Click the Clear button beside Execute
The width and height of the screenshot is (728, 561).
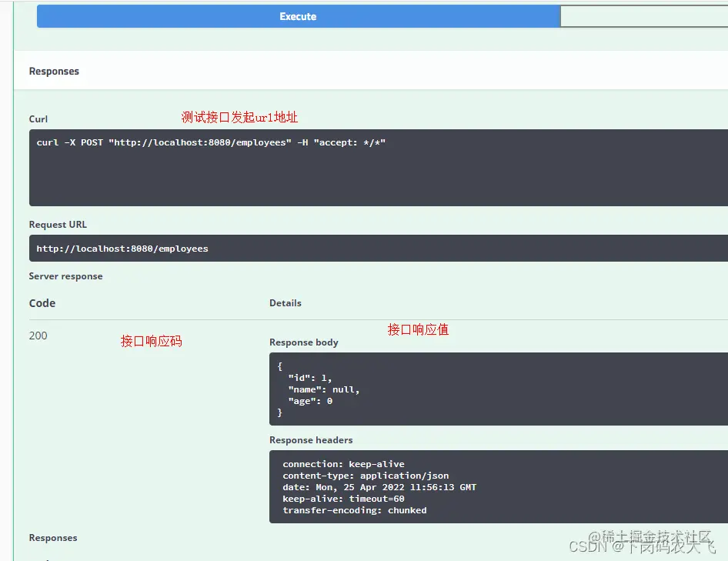coord(644,16)
